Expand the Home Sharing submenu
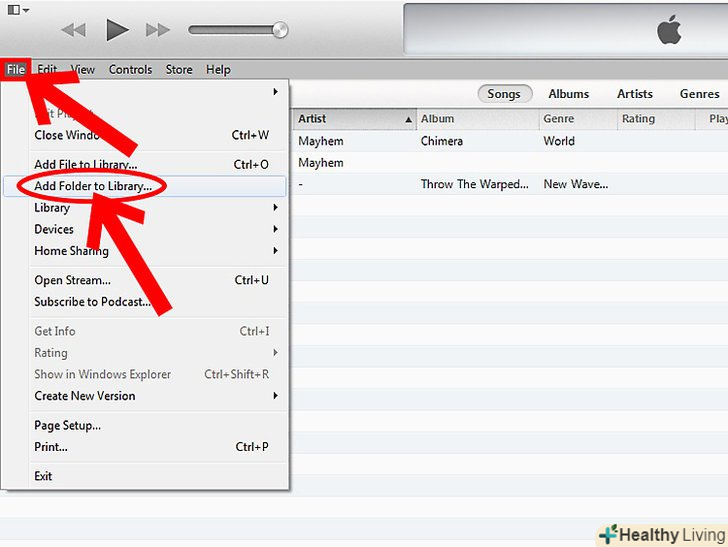This screenshot has height=547, width=728. point(144,251)
